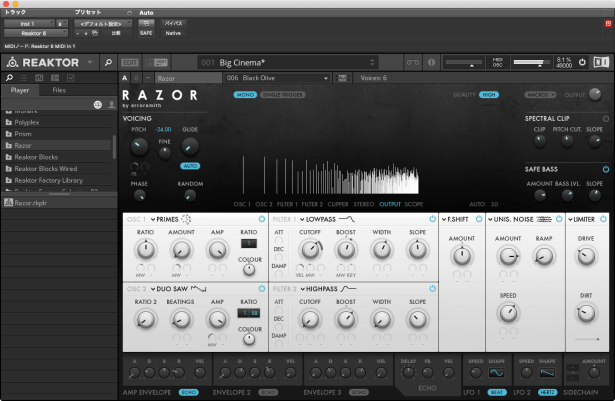Viewport: 615px width, 401px height.
Task: Select the Reaktor Blocks folder in browser
Action: pyautogui.click(x=40, y=158)
